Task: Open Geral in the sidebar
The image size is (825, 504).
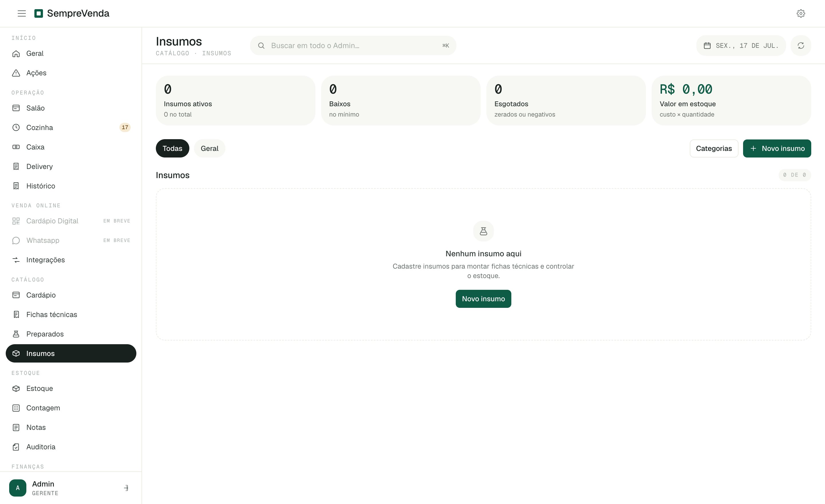Action: point(71,54)
